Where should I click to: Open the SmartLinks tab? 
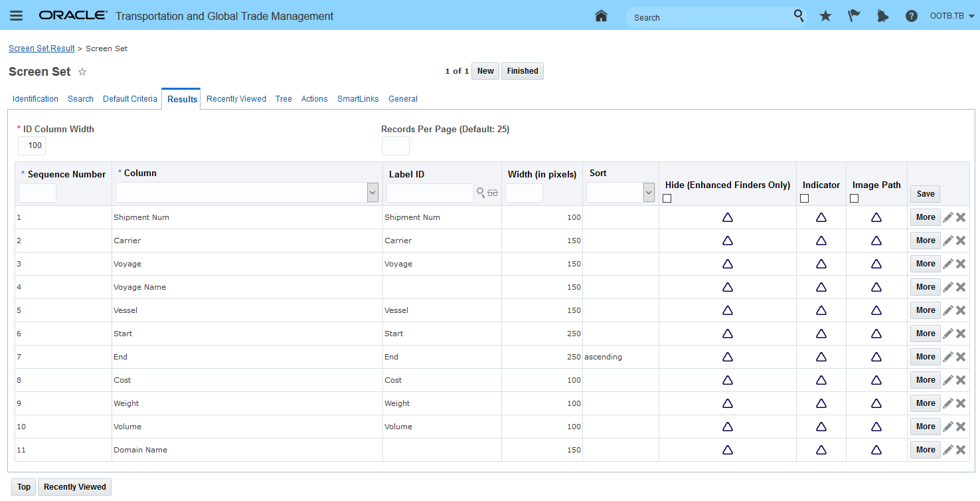tap(358, 99)
